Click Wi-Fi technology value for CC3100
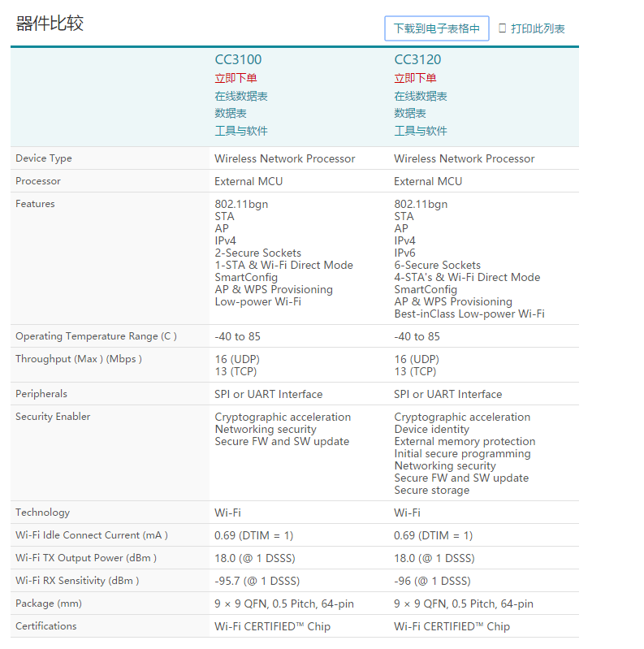The width and height of the screenshot is (644, 649). point(227,513)
